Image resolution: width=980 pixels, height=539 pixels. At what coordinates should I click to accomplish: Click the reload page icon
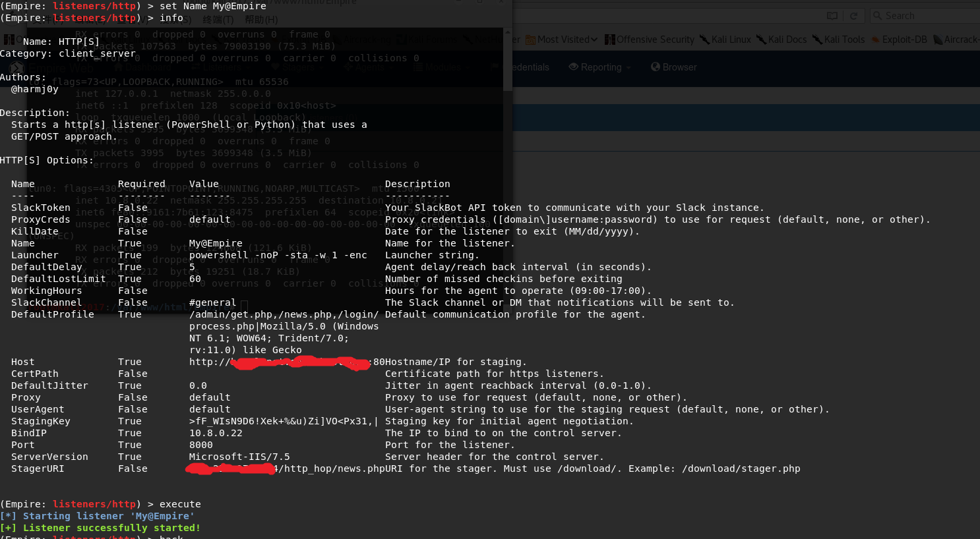point(853,16)
